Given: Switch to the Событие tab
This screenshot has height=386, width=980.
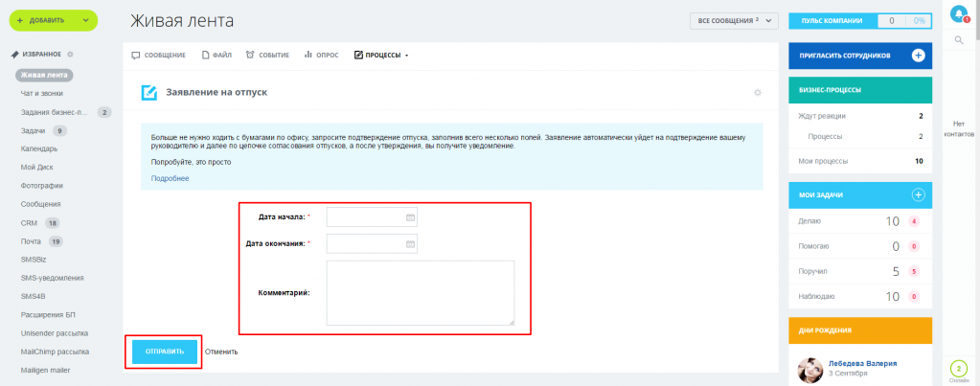Looking at the screenshot, I should click(267, 55).
